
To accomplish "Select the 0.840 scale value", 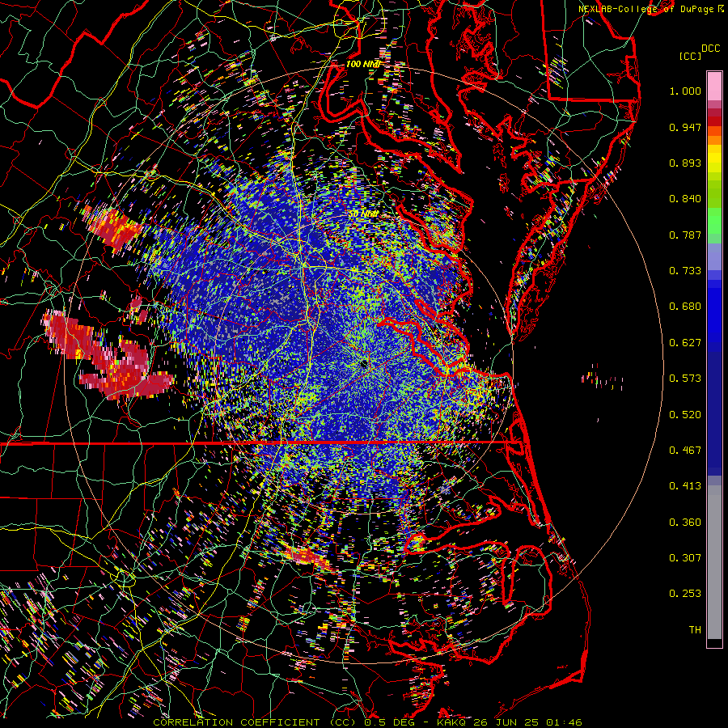I will pyautogui.click(x=685, y=199).
